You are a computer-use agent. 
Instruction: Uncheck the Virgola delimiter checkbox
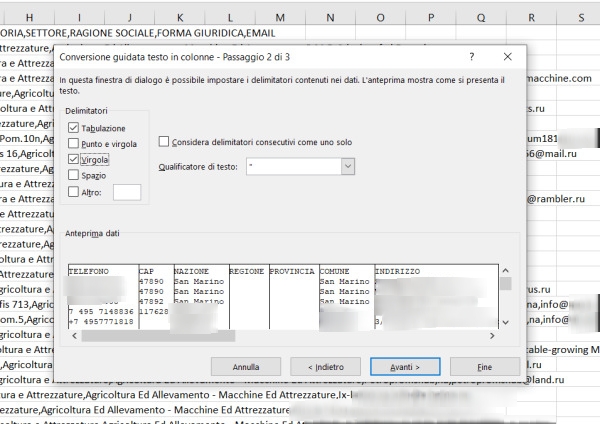73,159
